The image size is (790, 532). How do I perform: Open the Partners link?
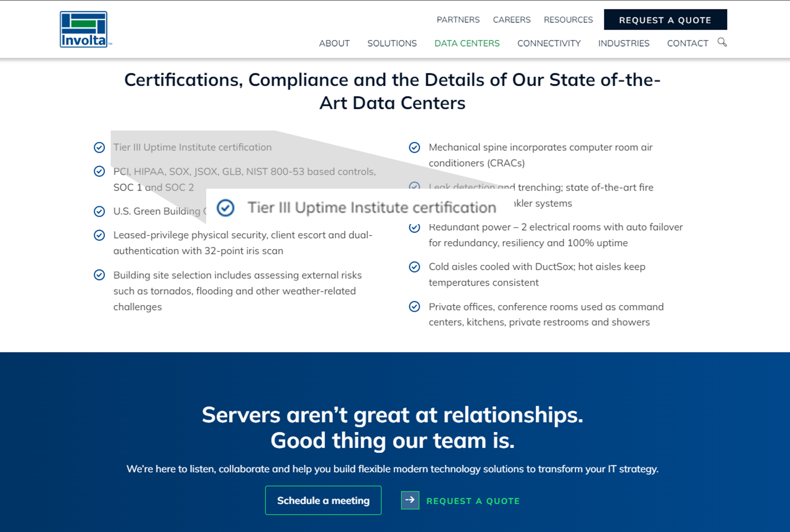tap(458, 20)
